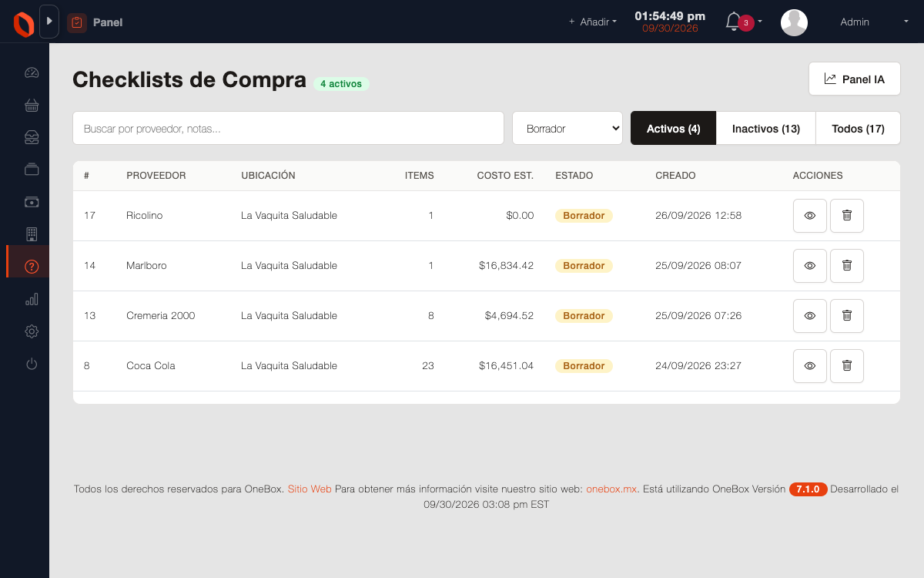Select the Inactivos (13) tab
Image resolution: width=924 pixels, height=578 pixels.
point(766,128)
